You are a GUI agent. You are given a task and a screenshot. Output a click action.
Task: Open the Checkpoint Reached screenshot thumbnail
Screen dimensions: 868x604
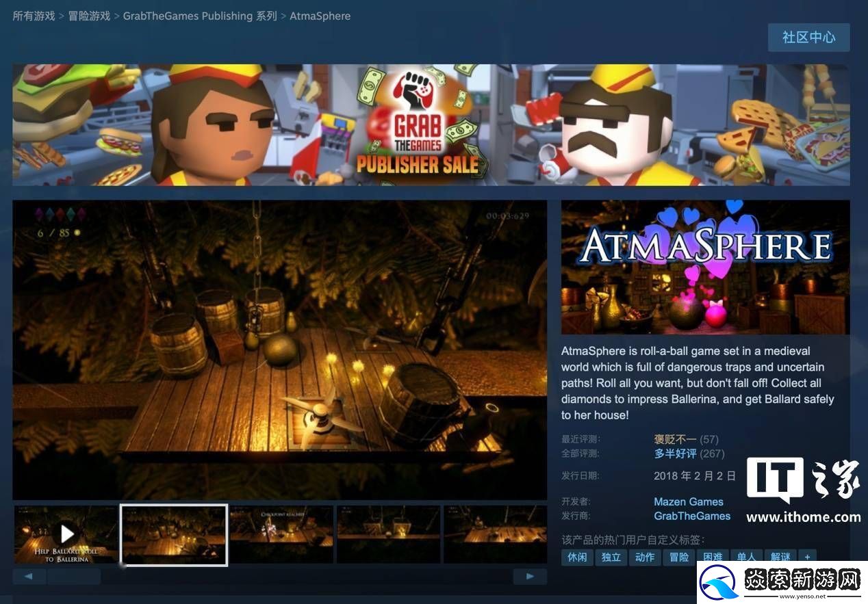point(282,534)
